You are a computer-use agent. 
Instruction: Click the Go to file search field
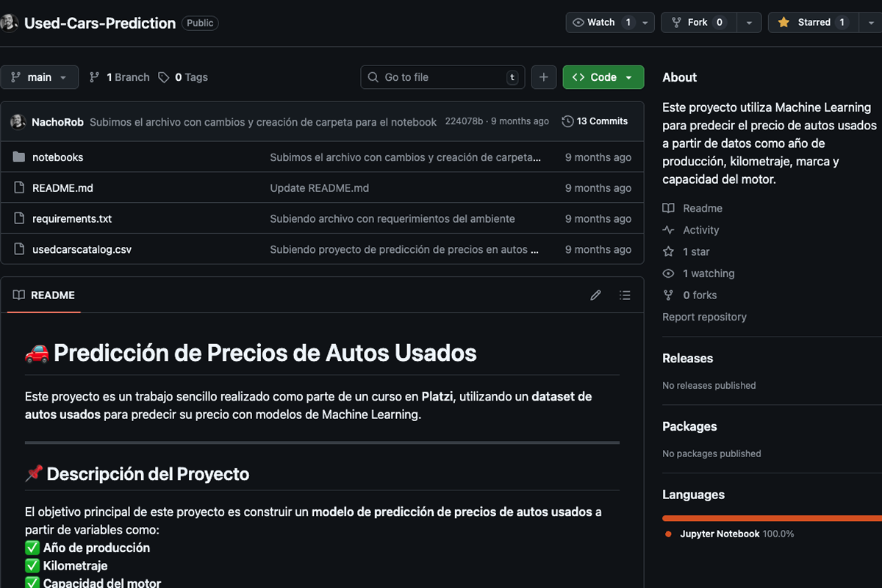[x=442, y=77]
